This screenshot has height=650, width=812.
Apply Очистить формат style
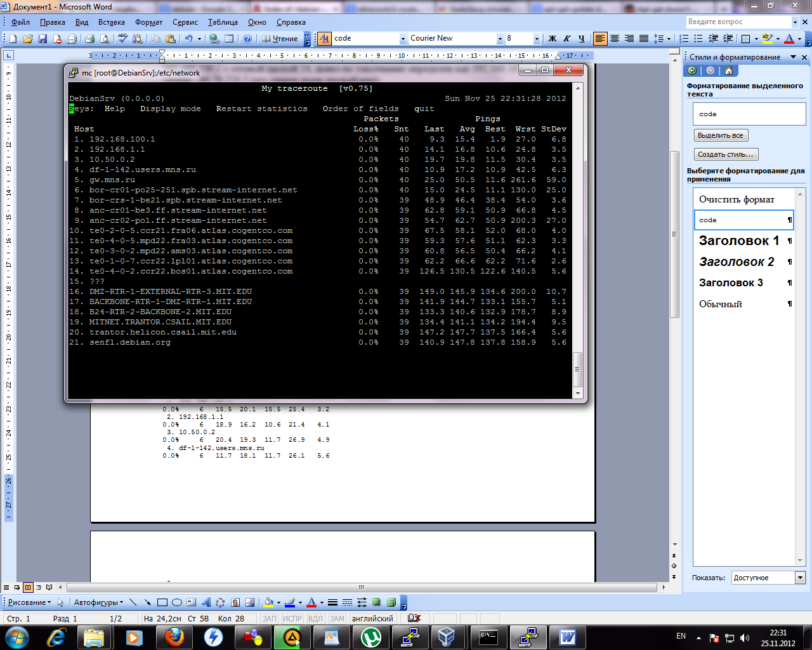[743, 199]
